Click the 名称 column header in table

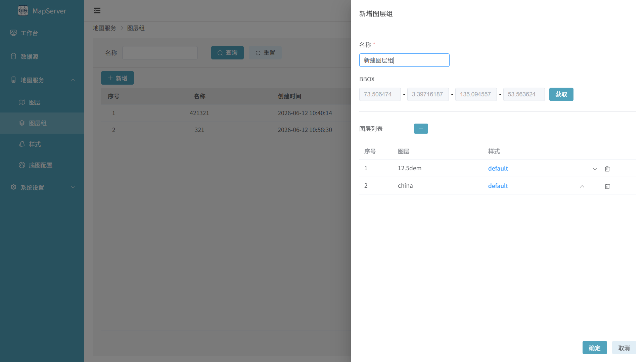click(199, 96)
